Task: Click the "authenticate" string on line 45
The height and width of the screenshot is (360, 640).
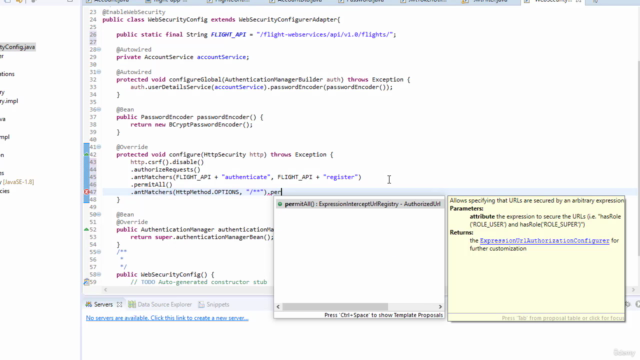Action: (246, 177)
